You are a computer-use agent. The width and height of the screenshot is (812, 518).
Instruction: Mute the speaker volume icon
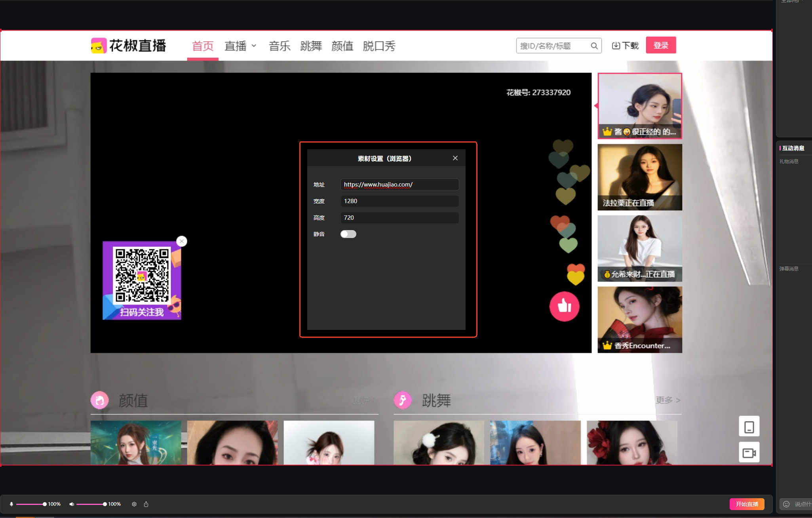(72, 504)
